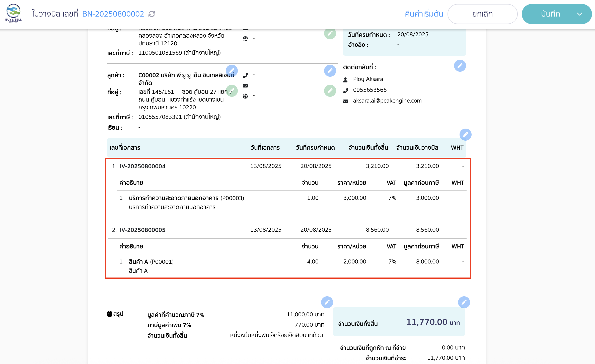Edit the customer name with the blue pencil
This screenshot has width=595, height=364.
[x=232, y=71]
